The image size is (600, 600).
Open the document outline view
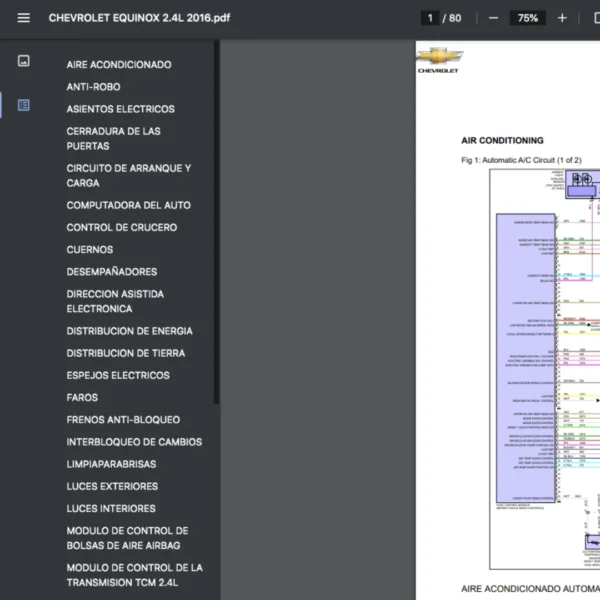pos(24,105)
